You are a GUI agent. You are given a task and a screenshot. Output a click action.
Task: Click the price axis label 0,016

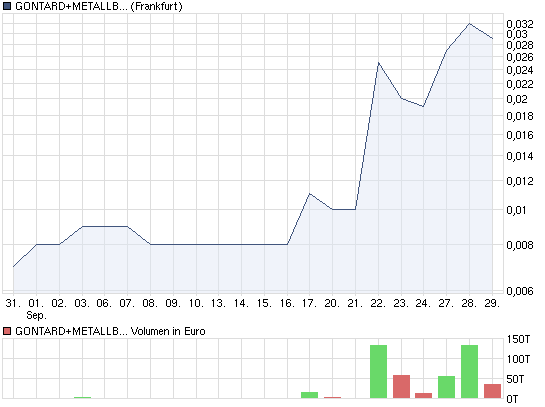coord(520,135)
